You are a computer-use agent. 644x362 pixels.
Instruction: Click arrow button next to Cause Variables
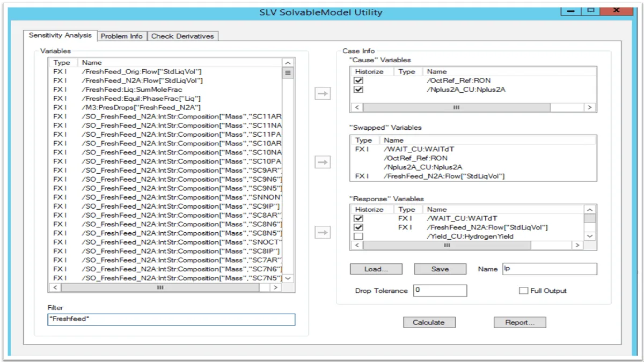[322, 93]
